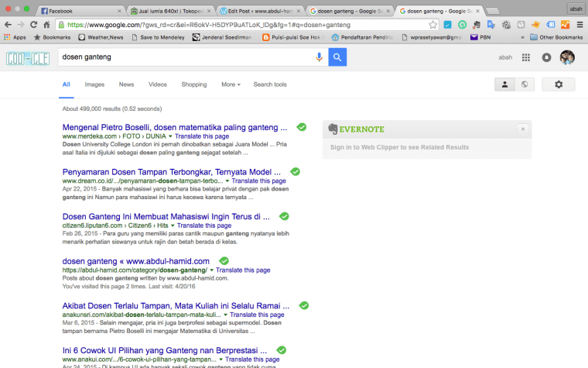Switch to global results globe view
588x368 pixels.
pyautogui.click(x=524, y=84)
